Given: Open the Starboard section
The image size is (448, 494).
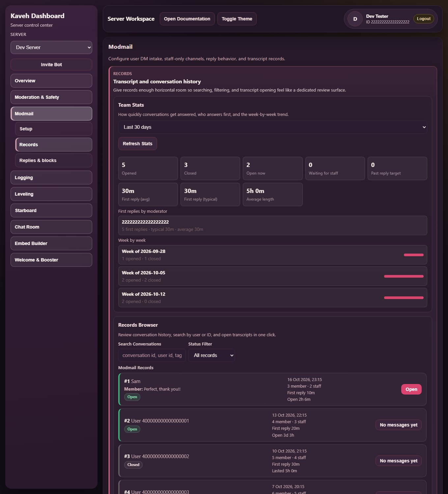Looking at the screenshot, I should 51,210.
